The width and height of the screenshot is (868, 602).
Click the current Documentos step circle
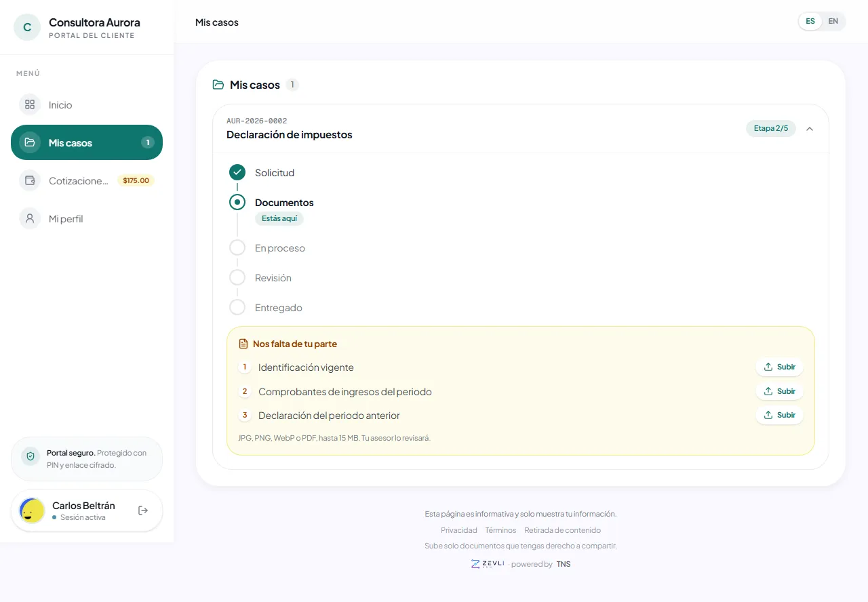tap(237, 202)
